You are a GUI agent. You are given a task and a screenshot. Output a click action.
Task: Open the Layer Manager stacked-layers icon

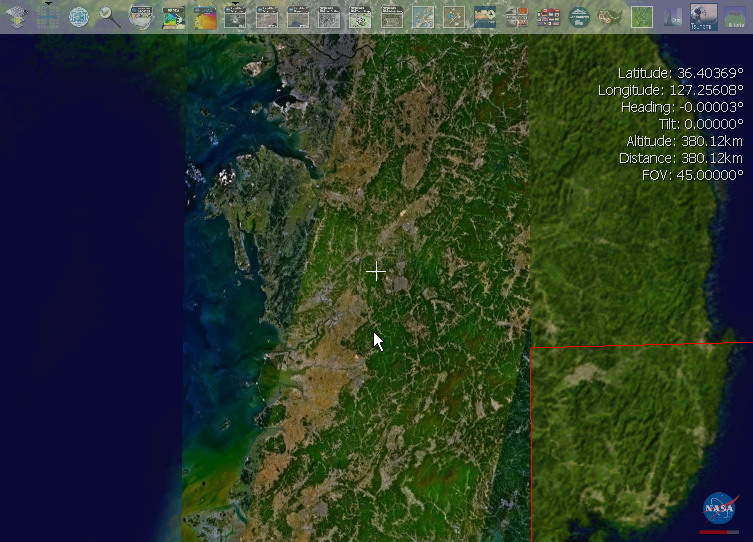coord(16,16)
